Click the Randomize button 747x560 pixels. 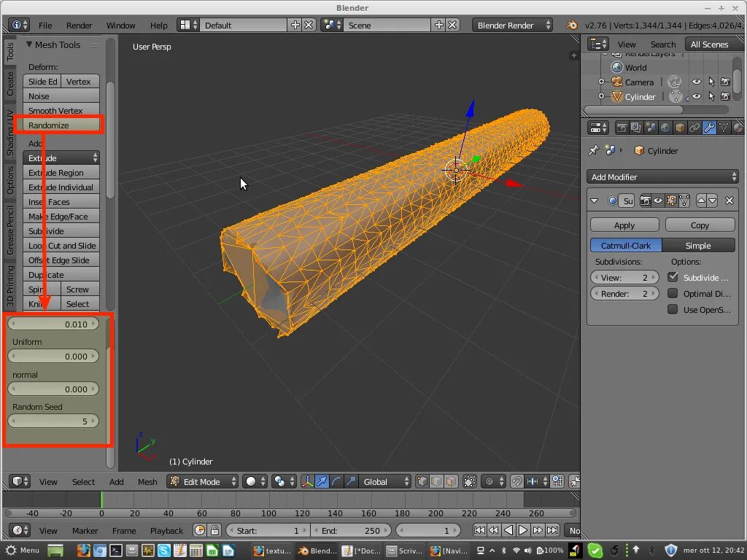tap(61, 125)
